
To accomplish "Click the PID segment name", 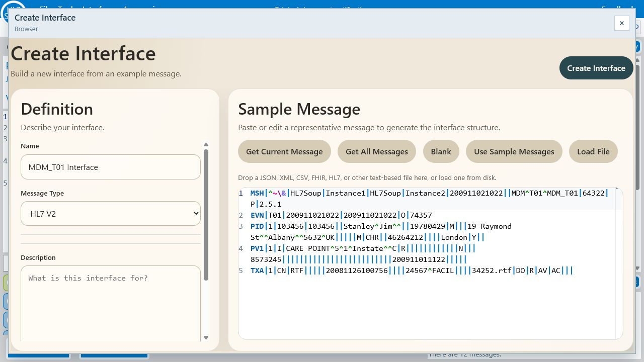I will pyautogui.click(x=257, y=226).
